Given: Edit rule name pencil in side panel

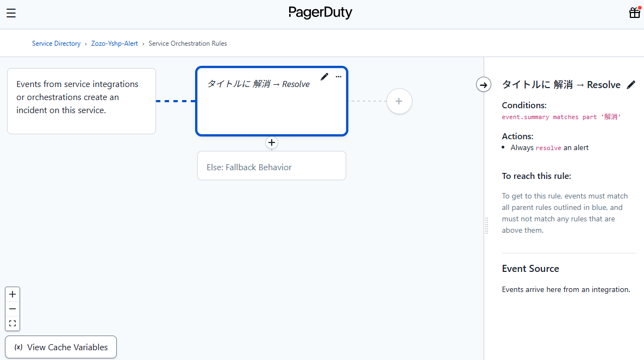Looking at the screenshot, I should [631, 85].
